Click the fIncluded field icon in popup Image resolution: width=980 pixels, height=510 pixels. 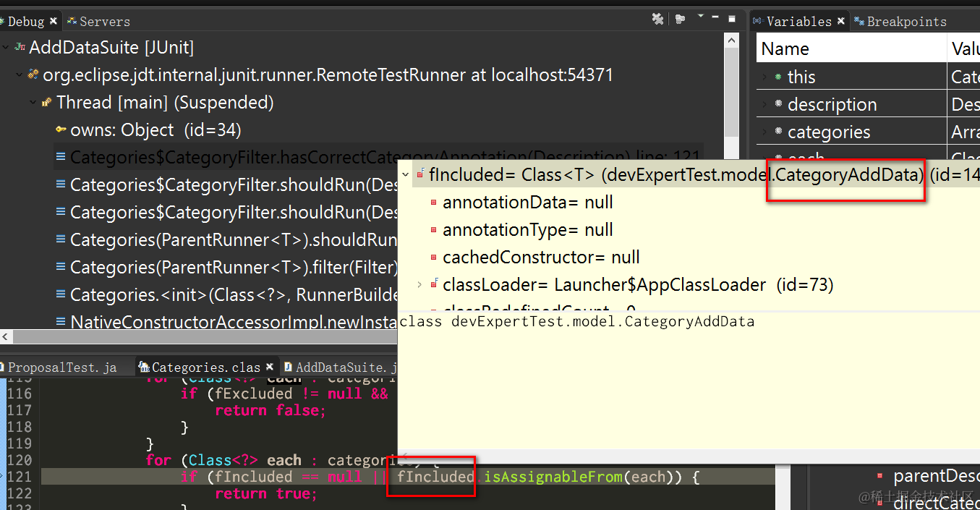(420, 174)
